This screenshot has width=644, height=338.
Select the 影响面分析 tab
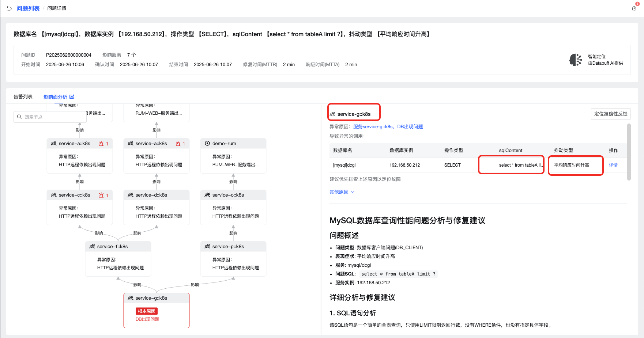55,97
